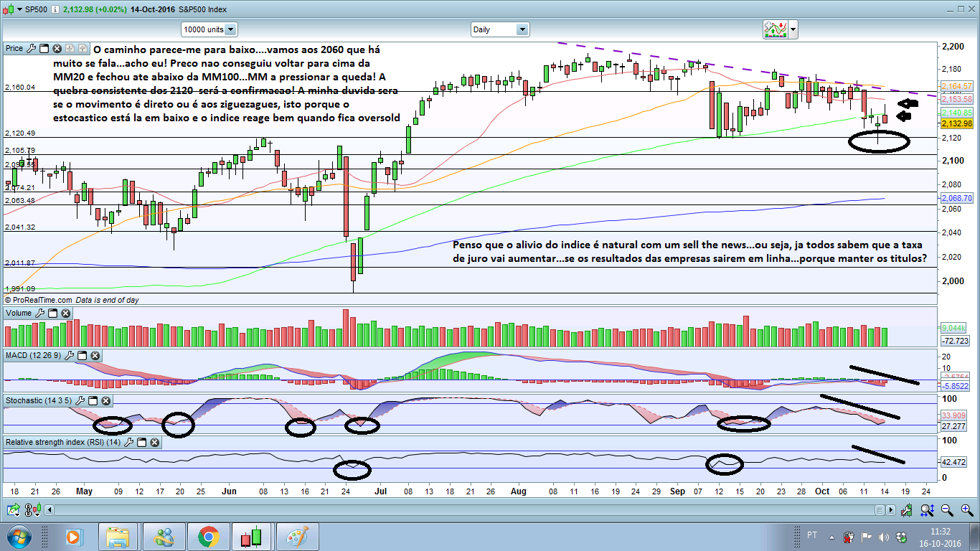Viewport: 980px width, 551px height.
Task: Click the 42.472 RSI value tag
Action: pos(955,461)
